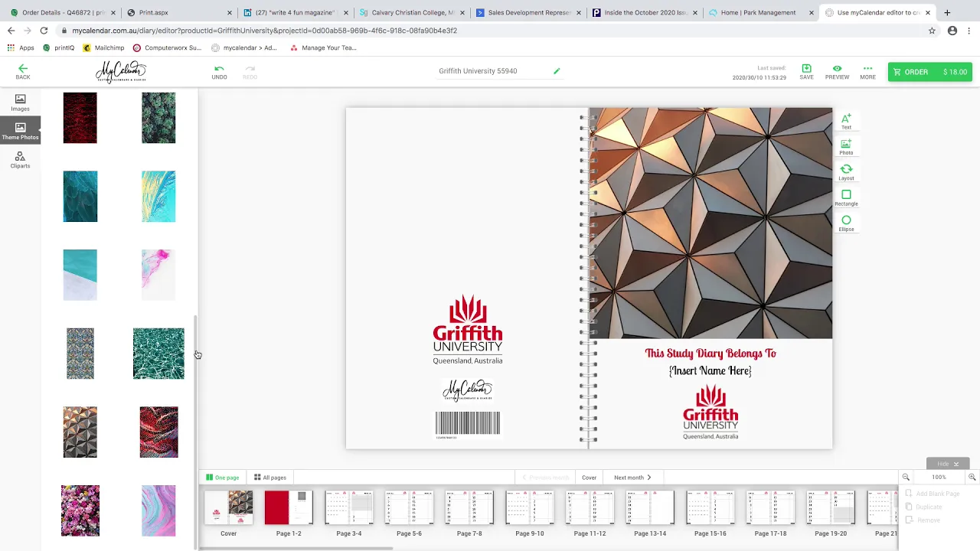The width and height of the screenshot is (980, 551).
Task: Pick the pastel marble swirl photo
Action: point(158,510)
